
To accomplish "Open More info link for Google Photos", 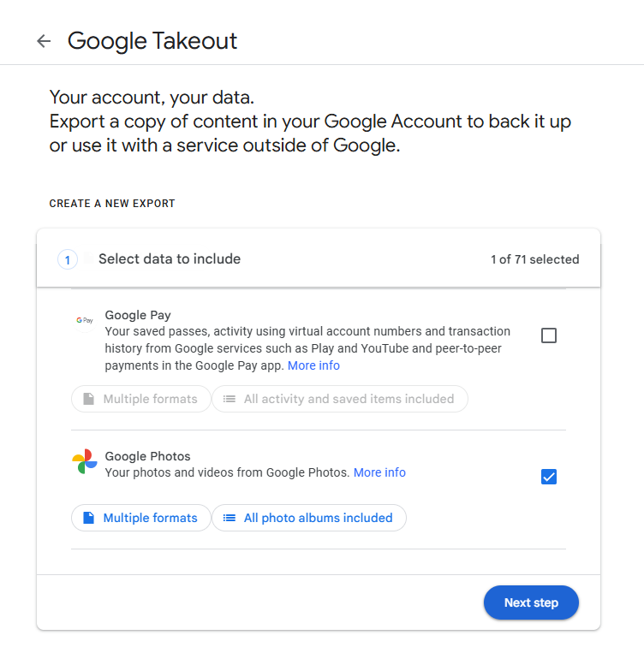I will point(379,472).
